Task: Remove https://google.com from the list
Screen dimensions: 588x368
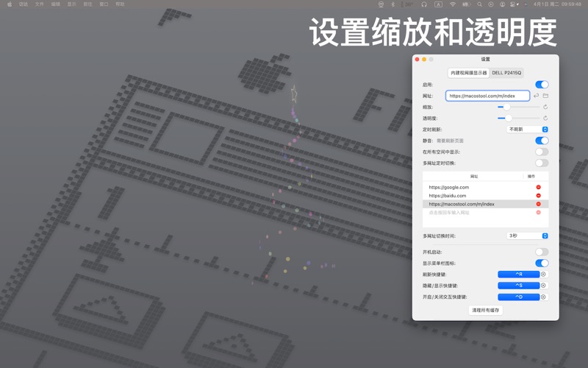Action: (x=539, y=187)
